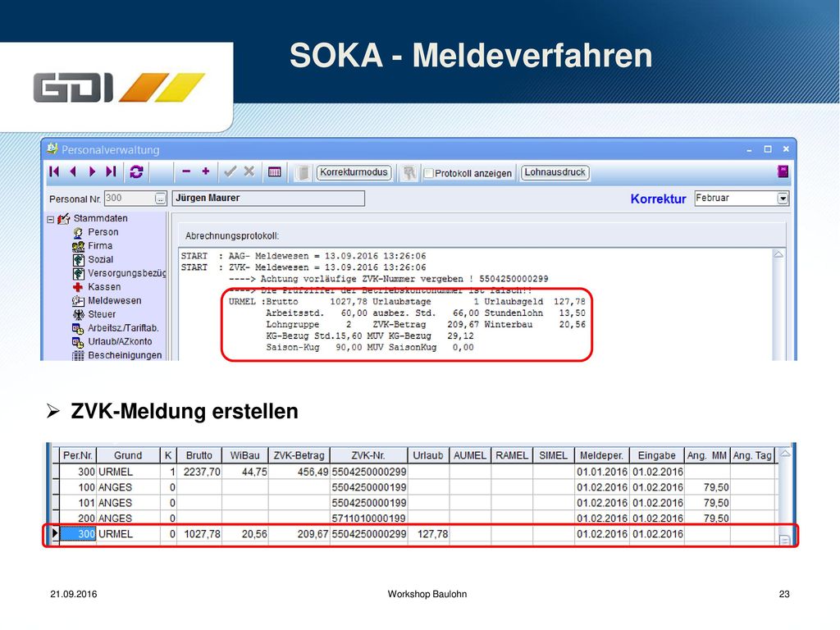Go to the next personnel record
Image resolution: width=840 pixels, height=630 pixels.
point(92,171)
